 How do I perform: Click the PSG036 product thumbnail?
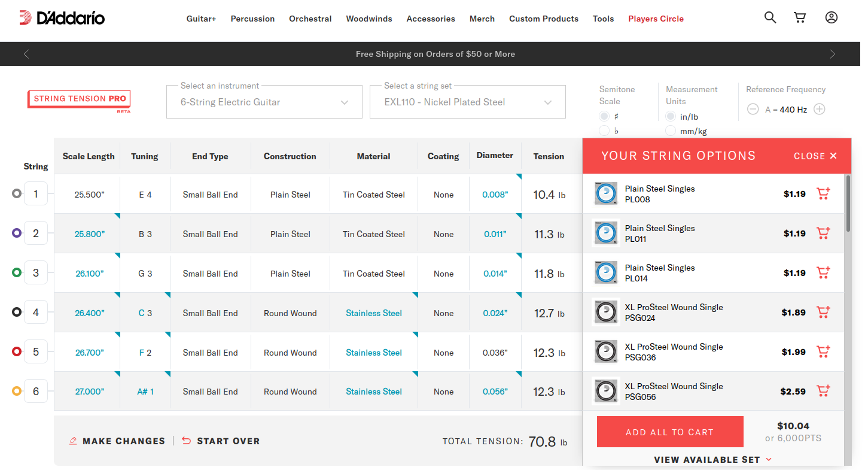(x=605, y=351)
